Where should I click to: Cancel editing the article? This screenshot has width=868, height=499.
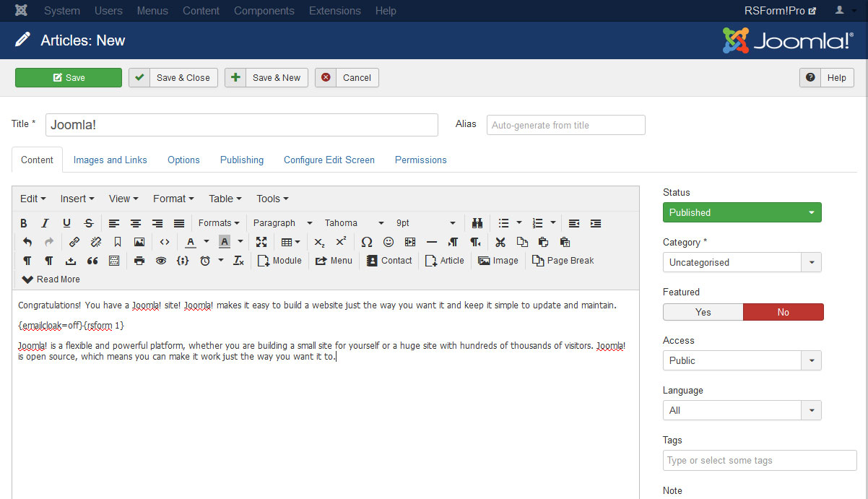[x=347, y=77]
